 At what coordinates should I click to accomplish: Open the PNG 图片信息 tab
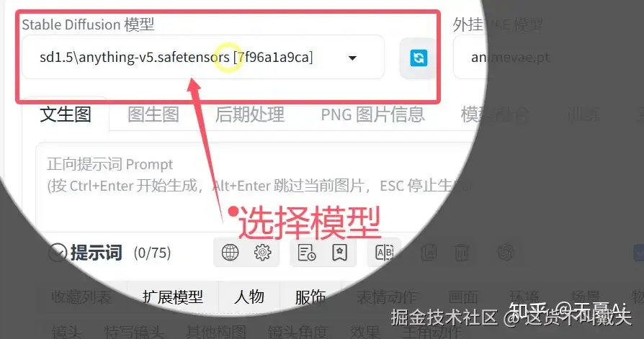[372, 114]
